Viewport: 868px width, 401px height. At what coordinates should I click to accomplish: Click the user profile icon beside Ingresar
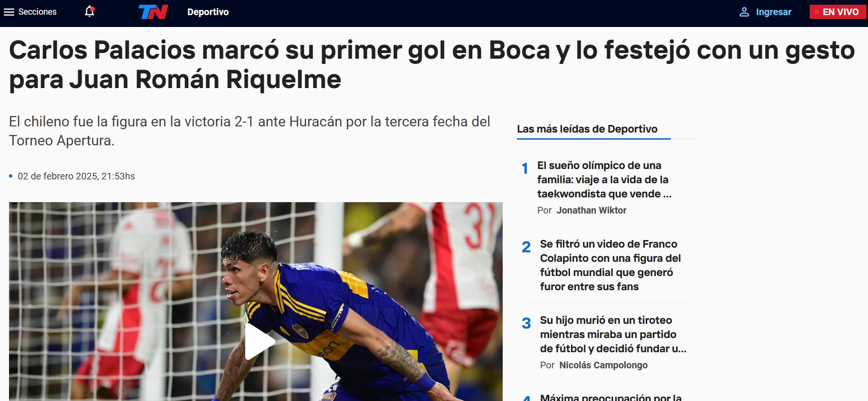click(x=744, y=12)
